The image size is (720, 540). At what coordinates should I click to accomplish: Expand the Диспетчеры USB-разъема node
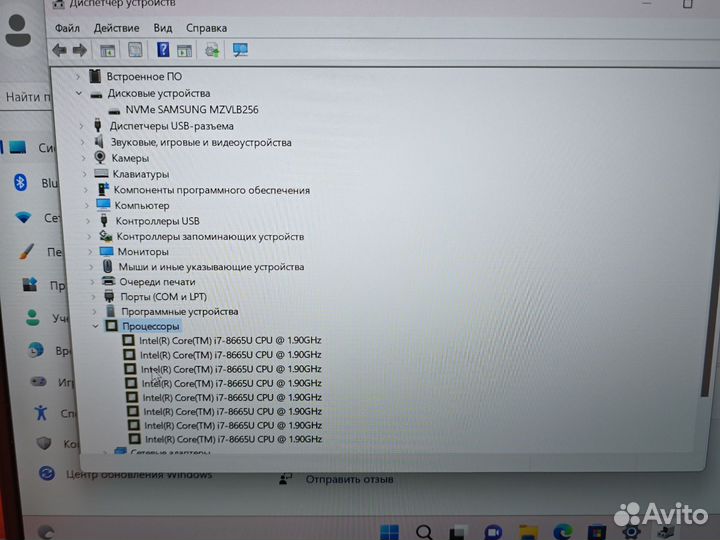[x=81, y=126]
